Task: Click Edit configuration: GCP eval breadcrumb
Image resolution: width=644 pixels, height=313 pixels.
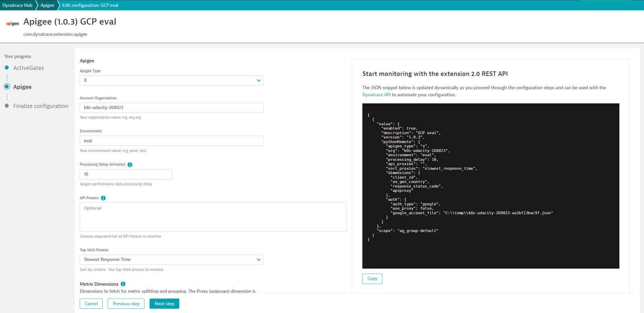Action: 90,5
